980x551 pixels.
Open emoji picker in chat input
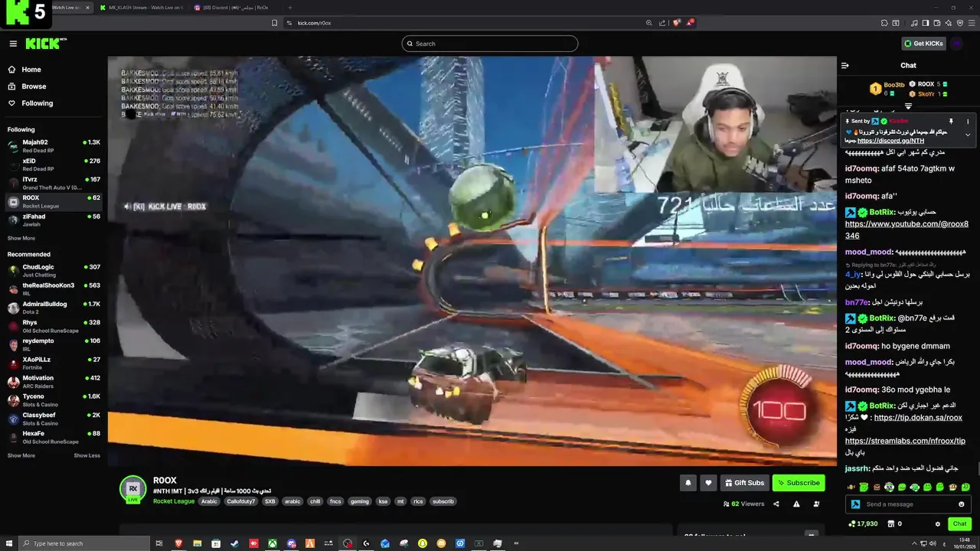[962, 504]
